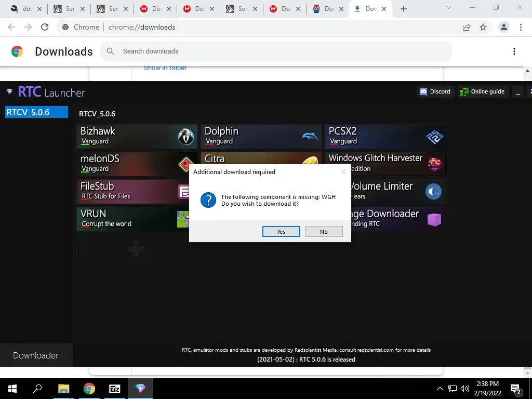532x399 pixels.
Task: Switch to the eighth tab with pixel-art icon
Action: tap(327, 9)
